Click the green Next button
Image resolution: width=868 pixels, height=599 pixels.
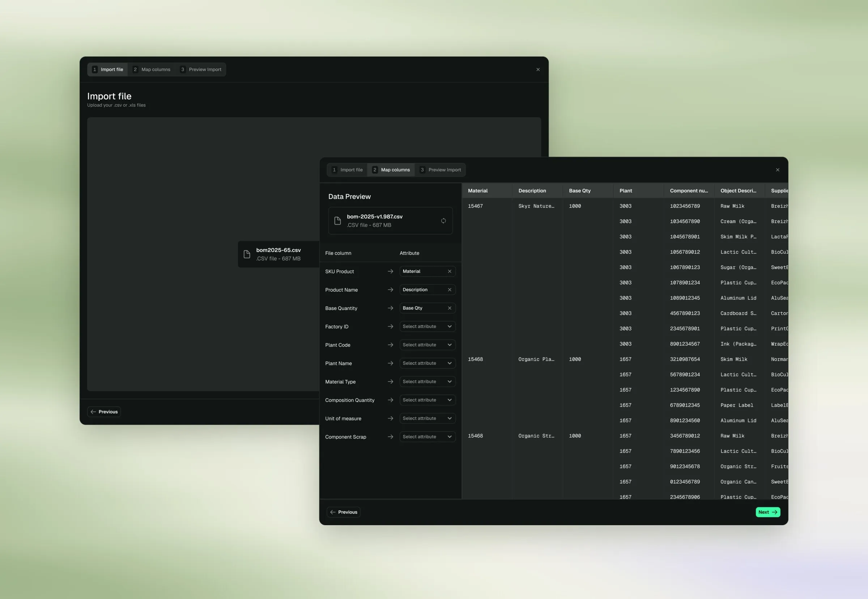[768, 512]
